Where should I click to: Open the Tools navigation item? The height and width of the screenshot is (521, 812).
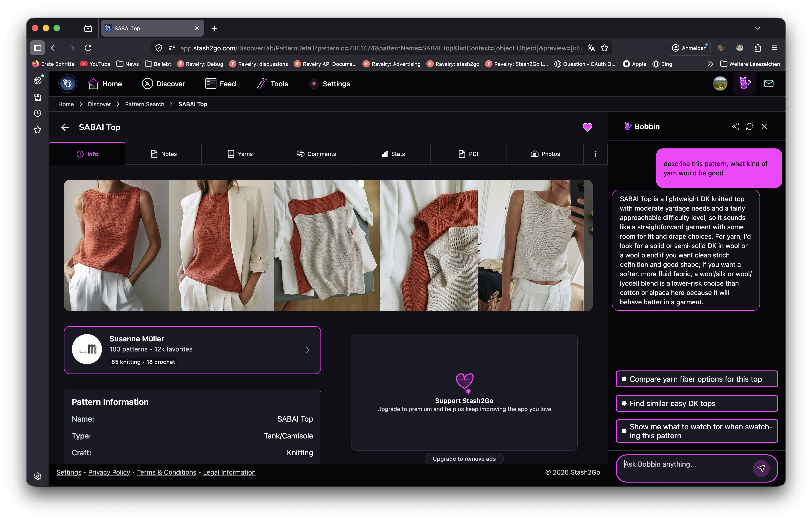pyautogui.click(x=272, y=83)
